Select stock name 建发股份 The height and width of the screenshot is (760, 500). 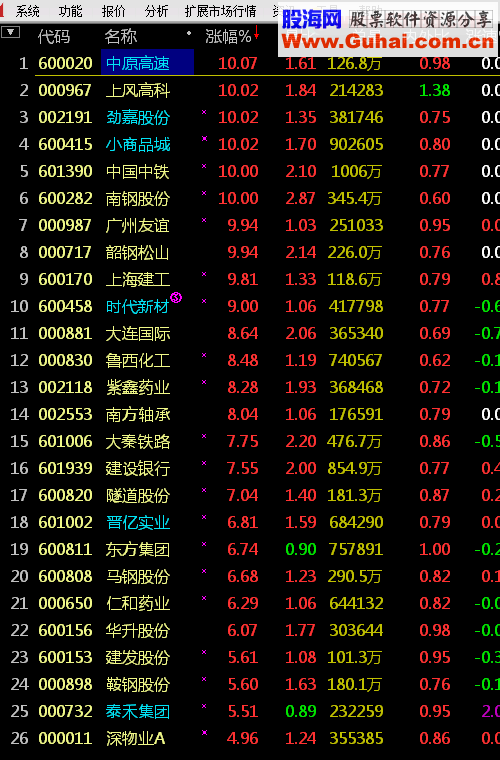pos(138,657)
